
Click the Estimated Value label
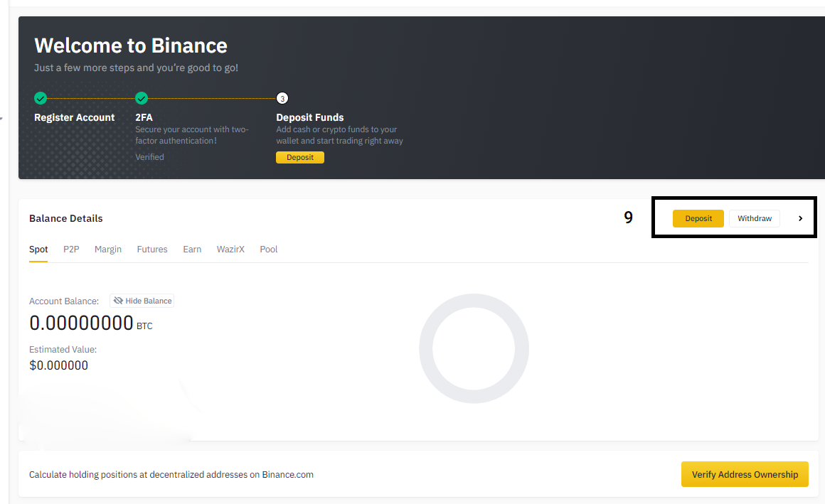coord(63,349)
